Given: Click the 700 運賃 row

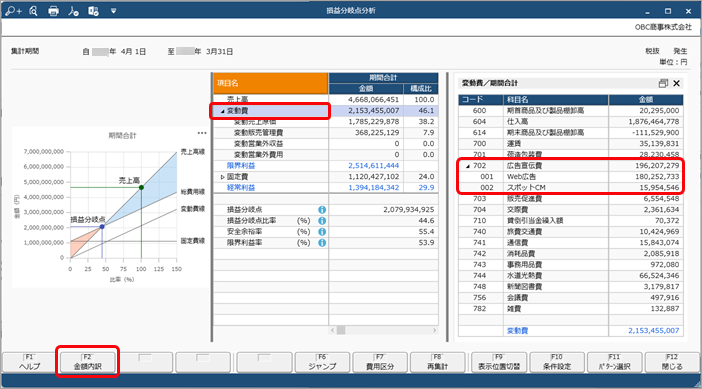Looking at the screenshot, I should click(x=571, y=144).
